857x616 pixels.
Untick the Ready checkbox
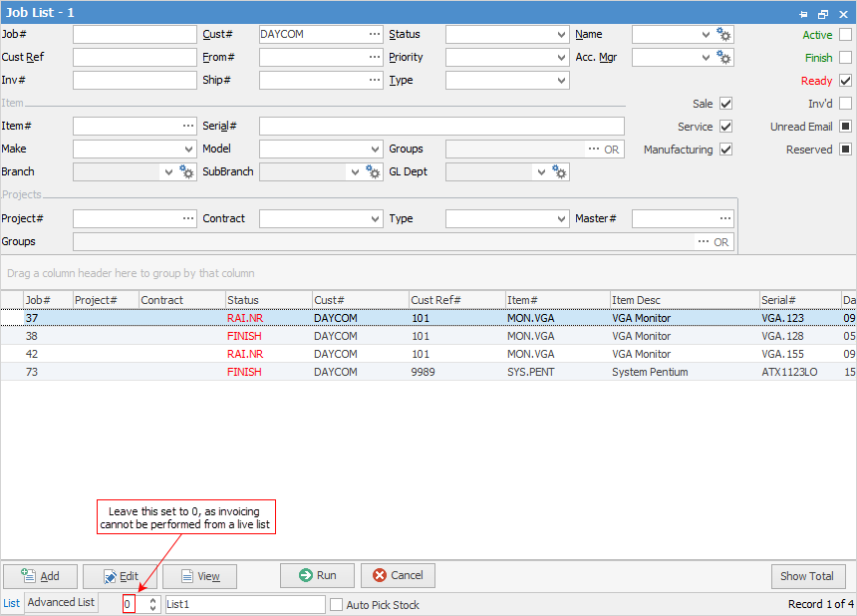pos(845,81)
